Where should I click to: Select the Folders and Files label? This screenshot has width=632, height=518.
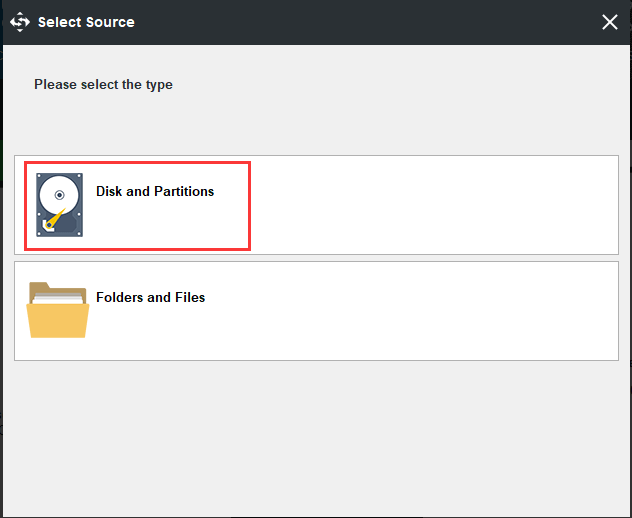coord(150,297)
